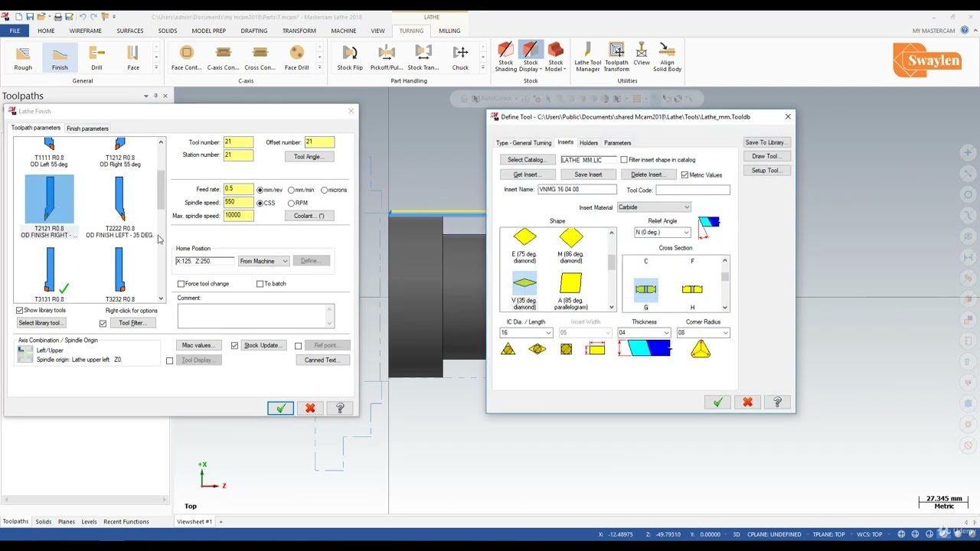Click the Face Contour C-axis icon
Image resolution: width=980 pixels, height=551 pixels.
[x=186, y=57]
